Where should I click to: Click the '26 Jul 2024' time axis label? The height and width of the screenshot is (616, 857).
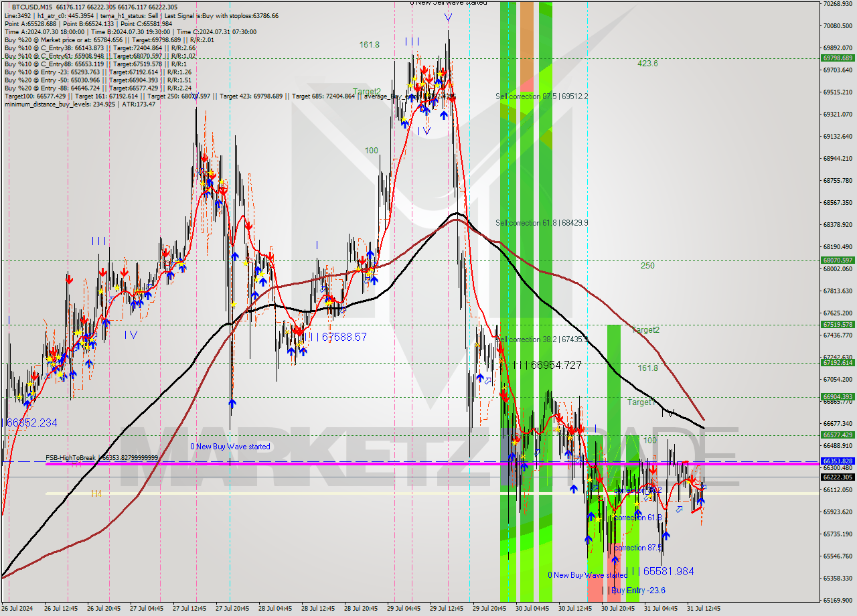(18, 609)
